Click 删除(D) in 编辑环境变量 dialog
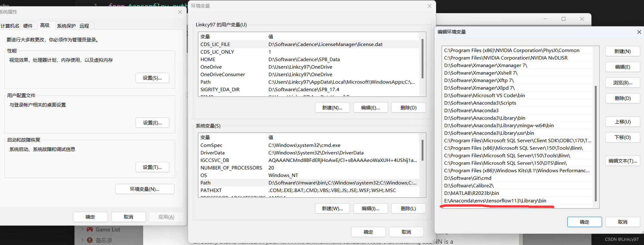Screen dimensions: 644x245 pyautogui.click(x=622, y=98)
